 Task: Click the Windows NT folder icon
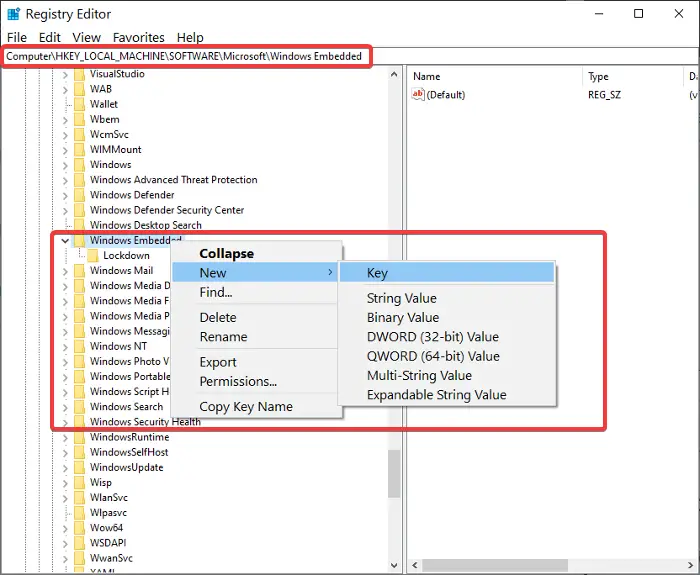79,346
